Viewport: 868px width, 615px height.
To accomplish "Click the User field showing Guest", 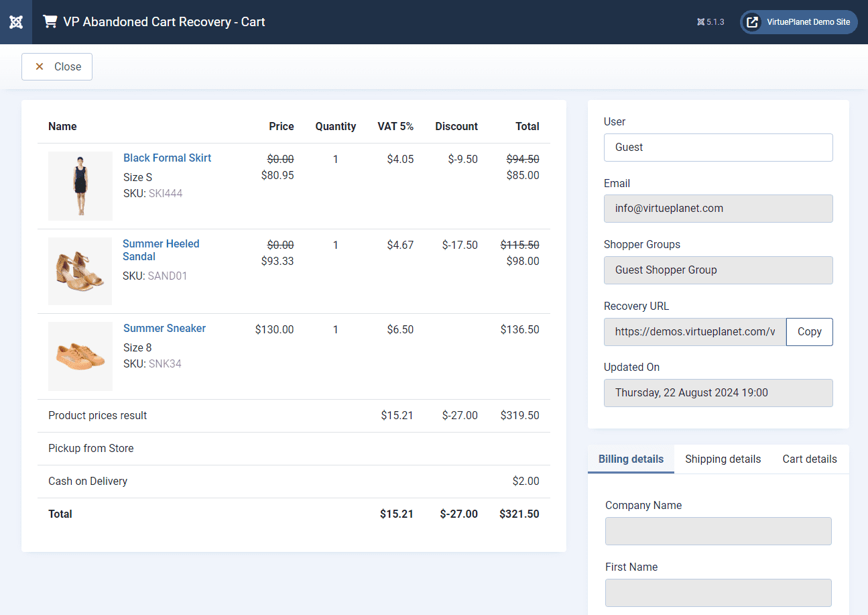I will pos(719,148).
